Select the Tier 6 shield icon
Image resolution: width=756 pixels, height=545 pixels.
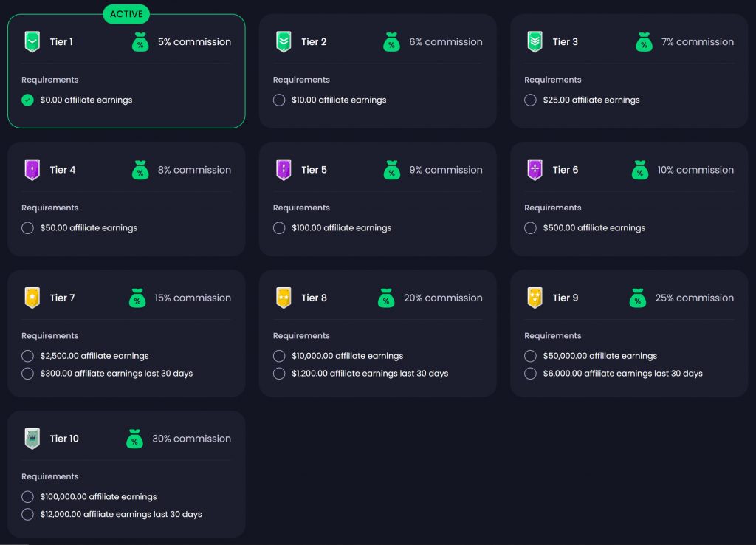click(534, 170)
